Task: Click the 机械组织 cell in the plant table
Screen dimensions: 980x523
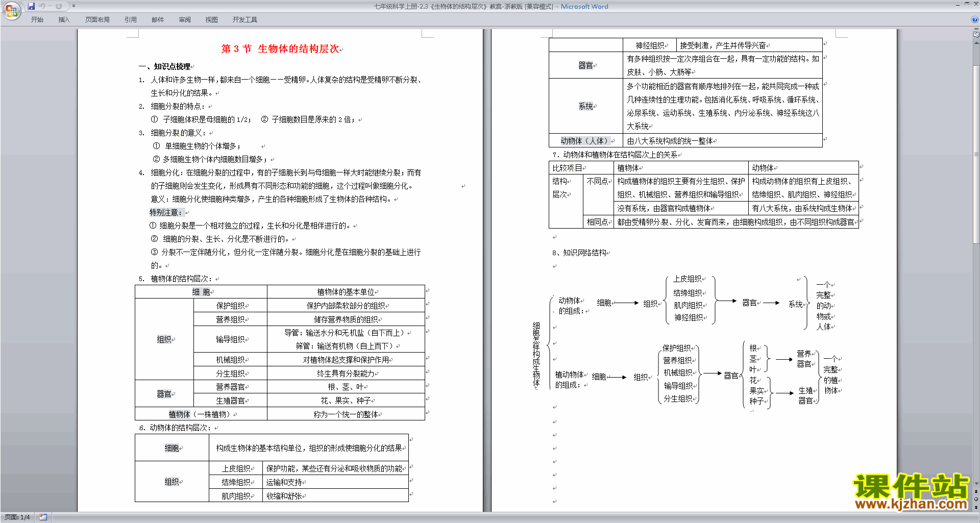Action: 230,360
